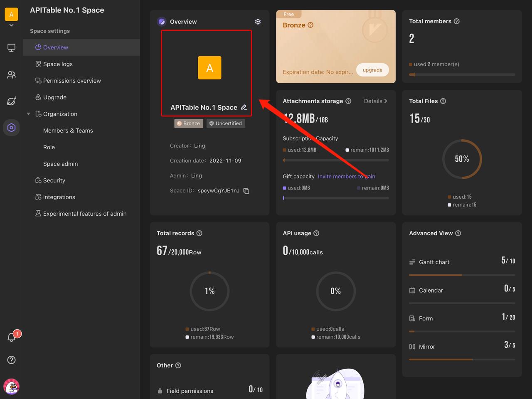The height and width of the screenshot is (399, 532).
Task: Open Integrations menu item
Action: (81, 197)
